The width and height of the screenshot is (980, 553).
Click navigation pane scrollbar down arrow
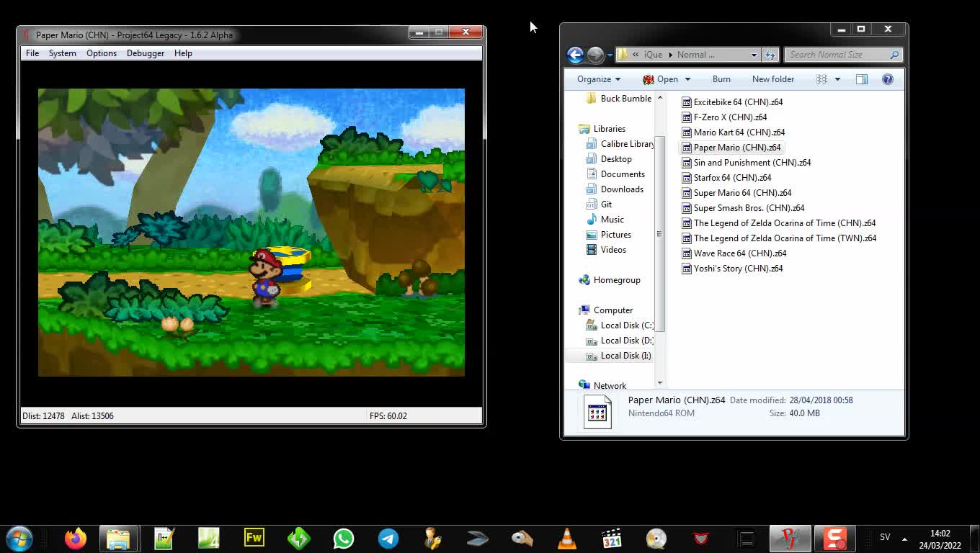[660, 383]
